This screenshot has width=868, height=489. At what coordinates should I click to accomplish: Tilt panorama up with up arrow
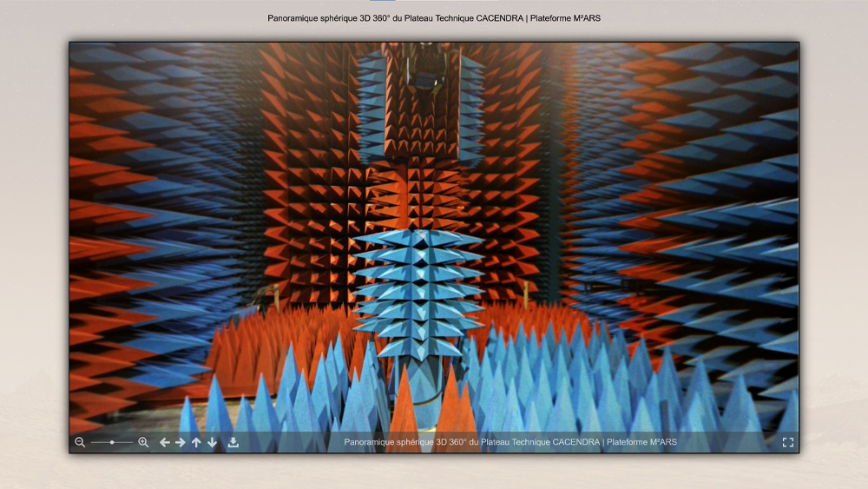[x=196, y=442]
